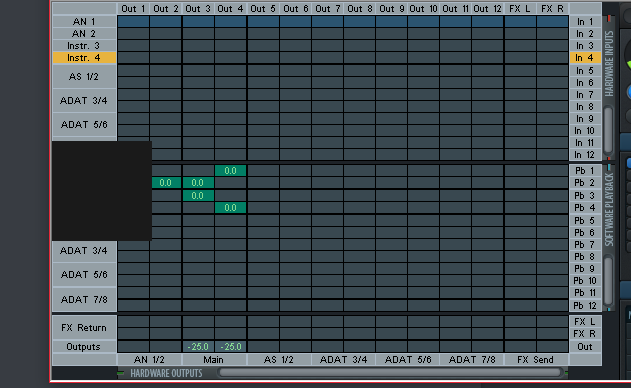Viewport: 631px width, 388px height.
Task: Select the In 12 label
Action: tap(585, 155)
